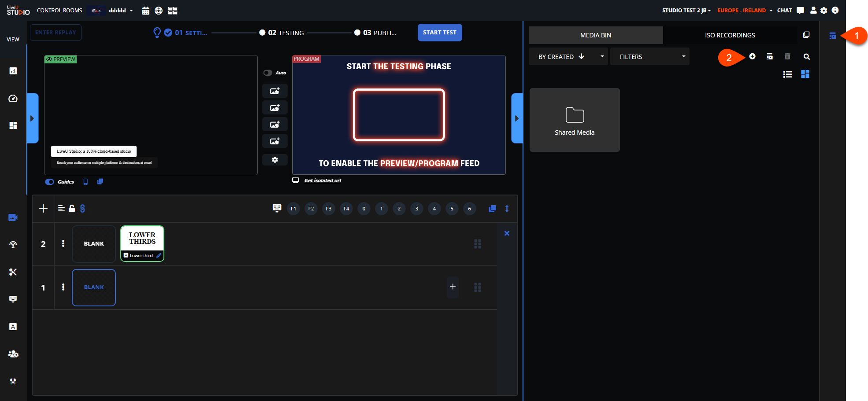The width and height of the screenshot is (868, 401).
Task: Toggle the Auto switch
Action: tap(268, 73)
